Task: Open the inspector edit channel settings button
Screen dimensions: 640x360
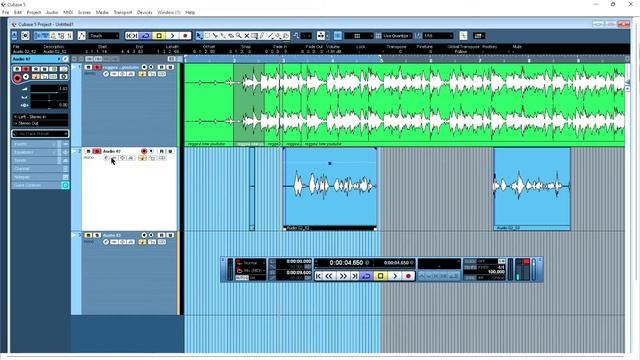Action: pos(65,59)
